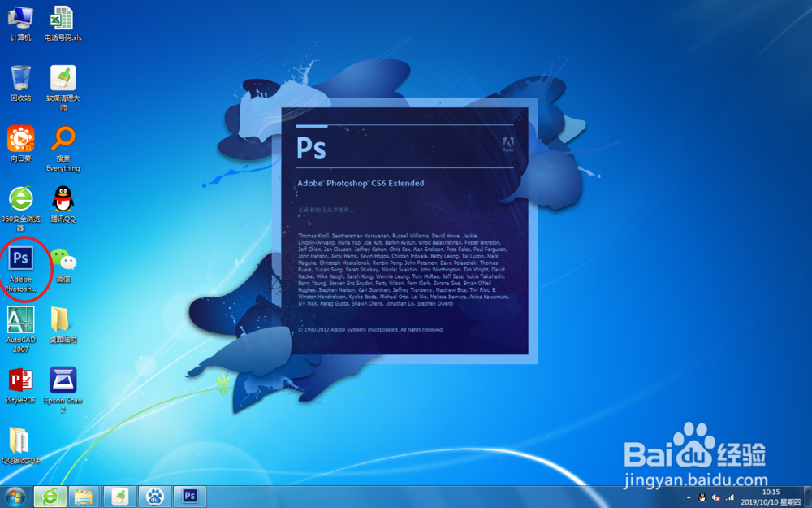Select the Epson Scan 2 desktop shortcut
The image size is (812, 508).
[63, 390]
